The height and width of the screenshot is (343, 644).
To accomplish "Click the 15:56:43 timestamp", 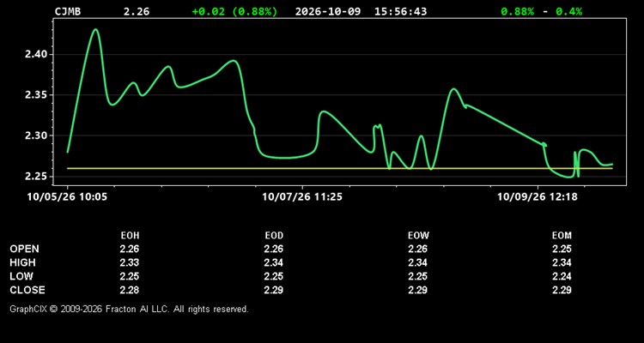I will (400, 11).
